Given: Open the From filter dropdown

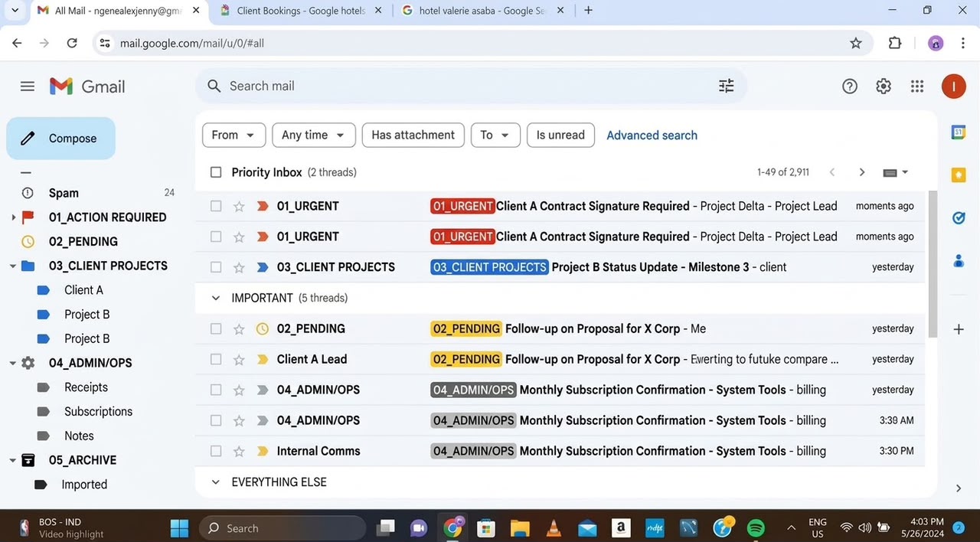Looking at the screenshot, I should [x=234, y=135].
